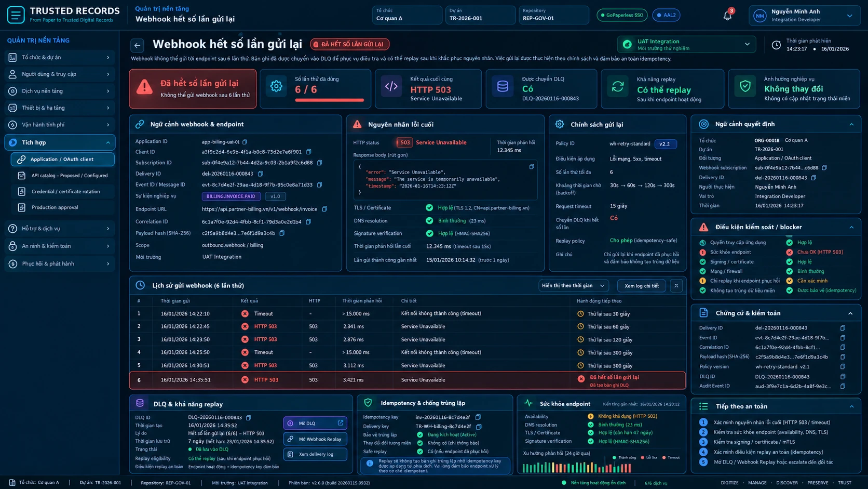
Task: Copy Event ID in evidence panel
Action: 843,338
